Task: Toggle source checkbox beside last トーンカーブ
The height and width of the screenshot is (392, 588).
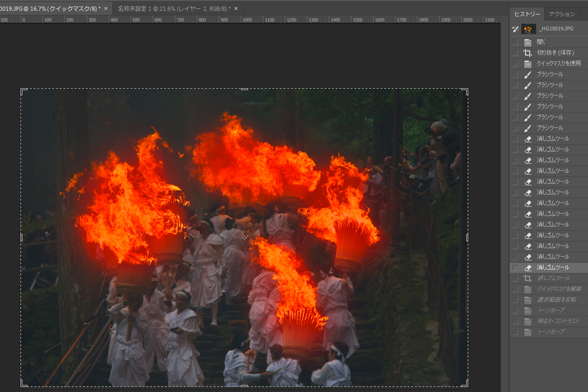Action: 515,332
